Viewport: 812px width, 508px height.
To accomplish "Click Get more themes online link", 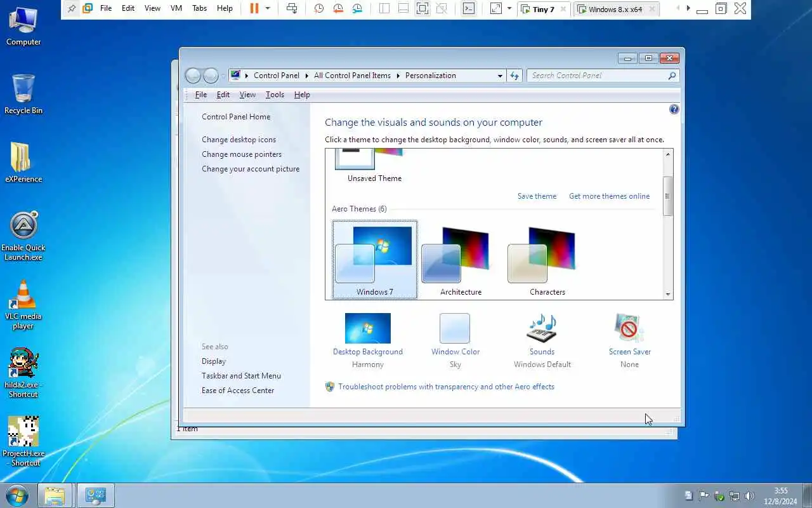I will tap(609, 196).
